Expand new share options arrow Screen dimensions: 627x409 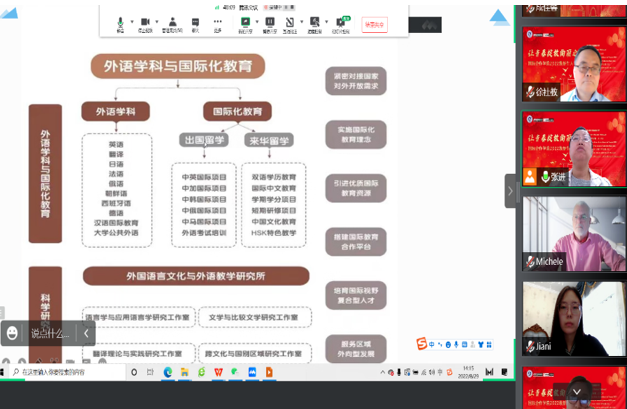[257, 22]
